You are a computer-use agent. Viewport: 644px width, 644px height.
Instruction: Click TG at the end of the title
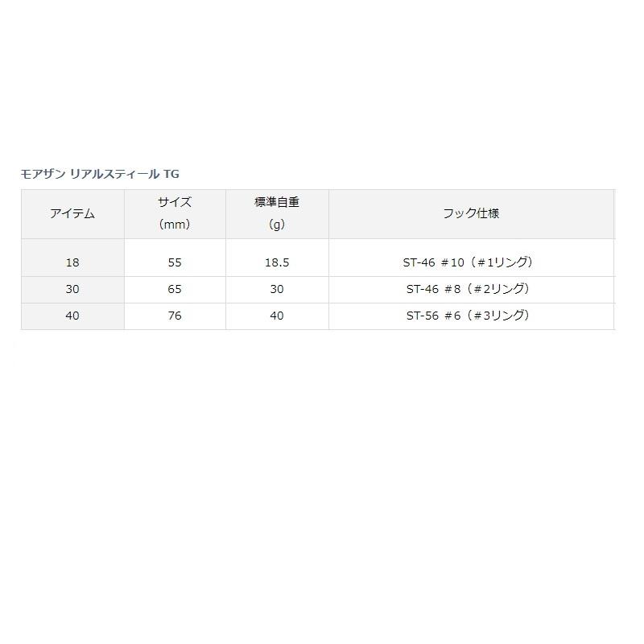click(x=171, y=173)
